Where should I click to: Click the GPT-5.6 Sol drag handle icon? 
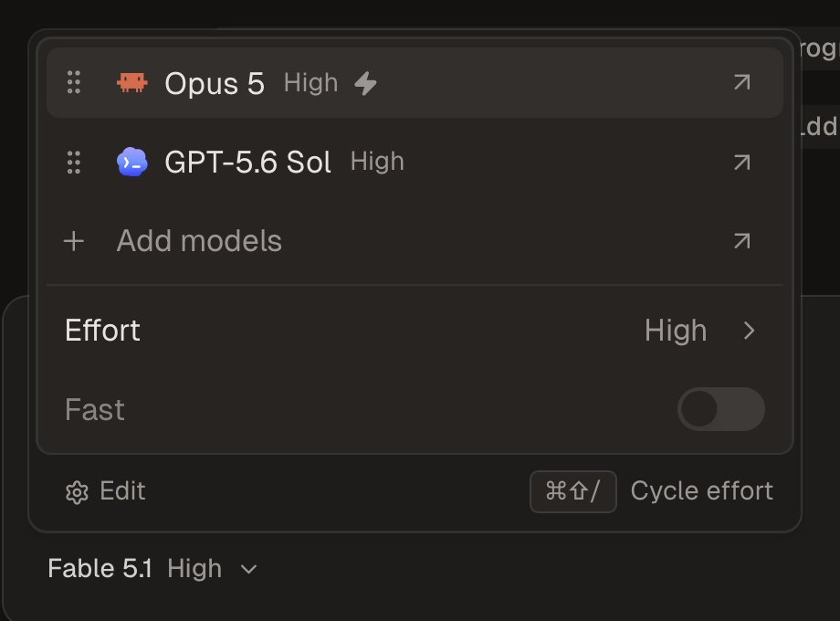(x=74, y=162)
